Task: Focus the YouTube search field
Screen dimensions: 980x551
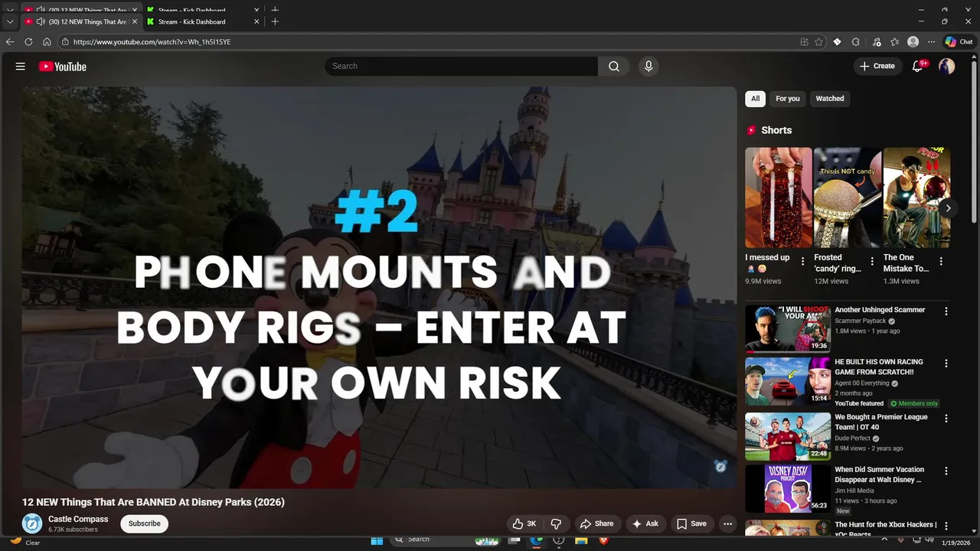Action: pyautogui.click(x=462, y=67)
